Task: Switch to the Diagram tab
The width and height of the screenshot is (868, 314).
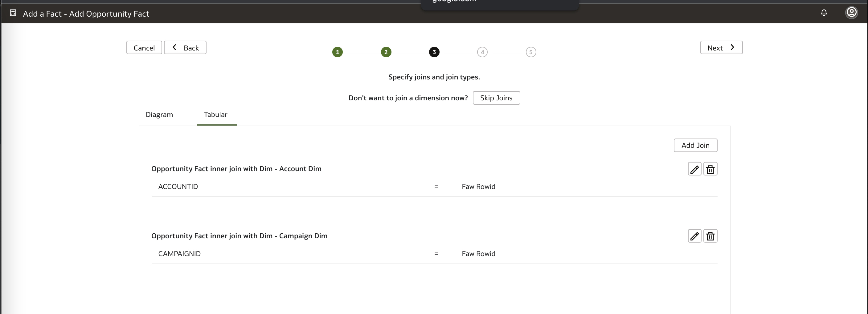Action: pos(159,115)
